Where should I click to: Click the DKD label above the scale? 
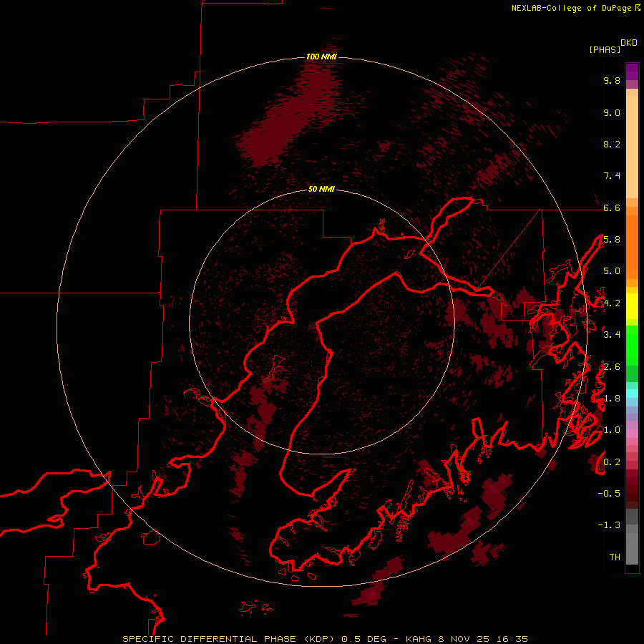[629, 43]
